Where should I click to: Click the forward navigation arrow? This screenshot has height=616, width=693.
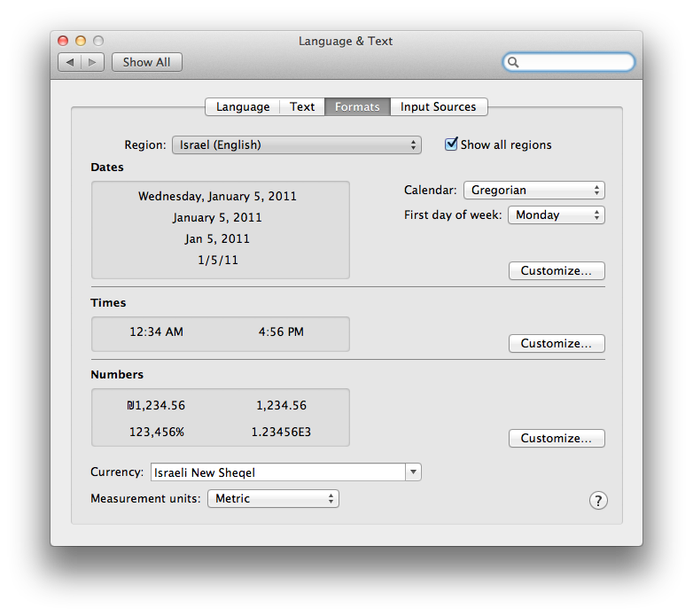(93, 62)
